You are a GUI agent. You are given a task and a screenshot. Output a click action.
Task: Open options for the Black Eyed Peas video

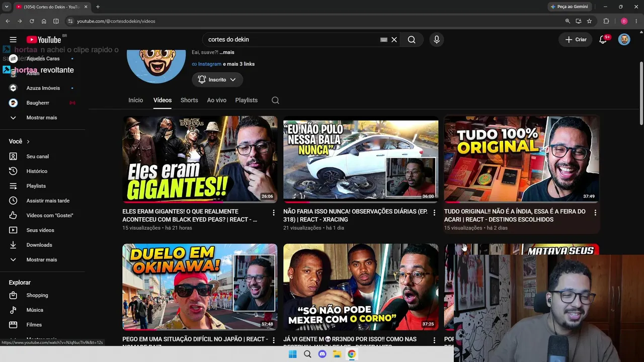pyautogui.click(x=274, y=213)
